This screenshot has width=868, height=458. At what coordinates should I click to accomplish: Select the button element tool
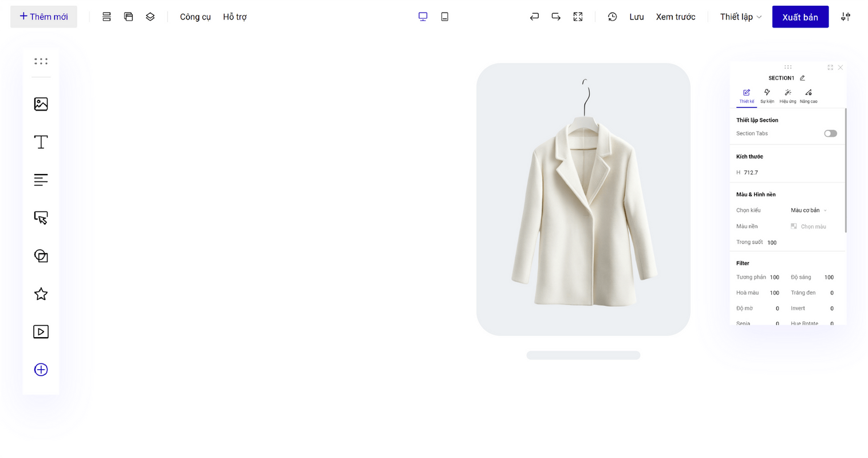coord(41,218)
